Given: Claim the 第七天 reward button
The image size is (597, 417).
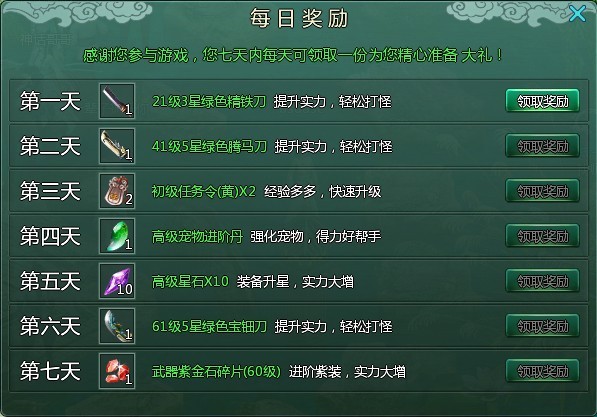Looking at the screenshot, I should click(543, 371).
